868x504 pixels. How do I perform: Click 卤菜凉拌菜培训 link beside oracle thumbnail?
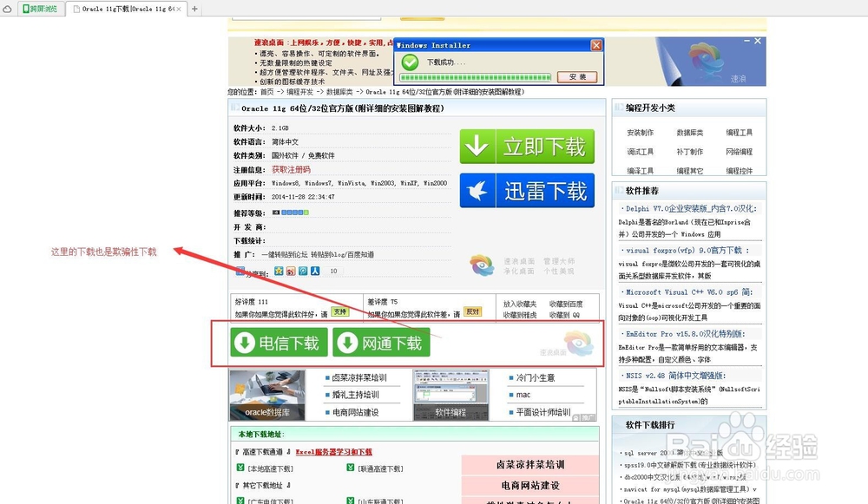click(x=358, y=378)
